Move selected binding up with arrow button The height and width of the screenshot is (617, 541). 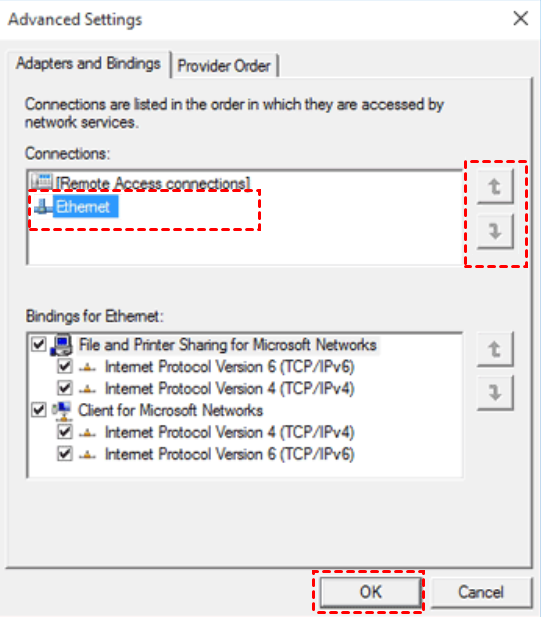click(495, 349)
